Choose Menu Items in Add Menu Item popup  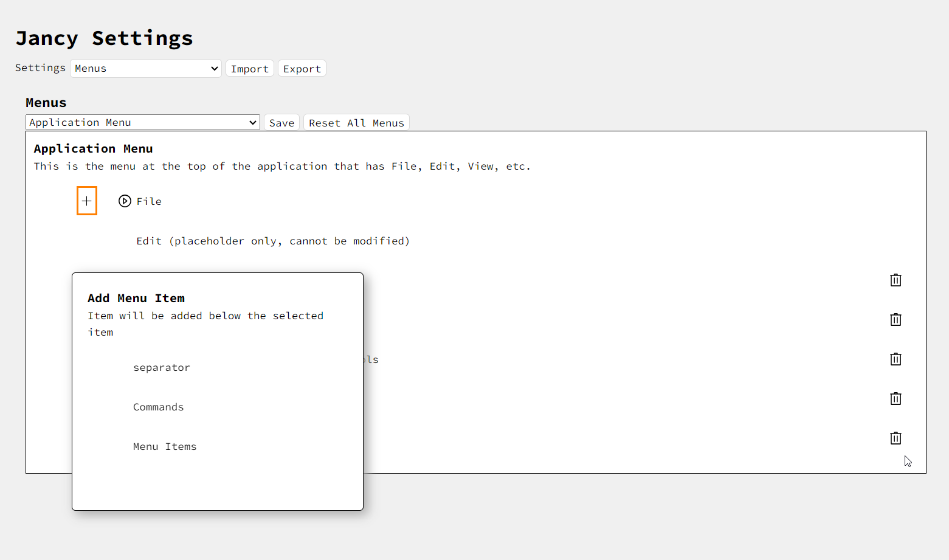[165, 446]
